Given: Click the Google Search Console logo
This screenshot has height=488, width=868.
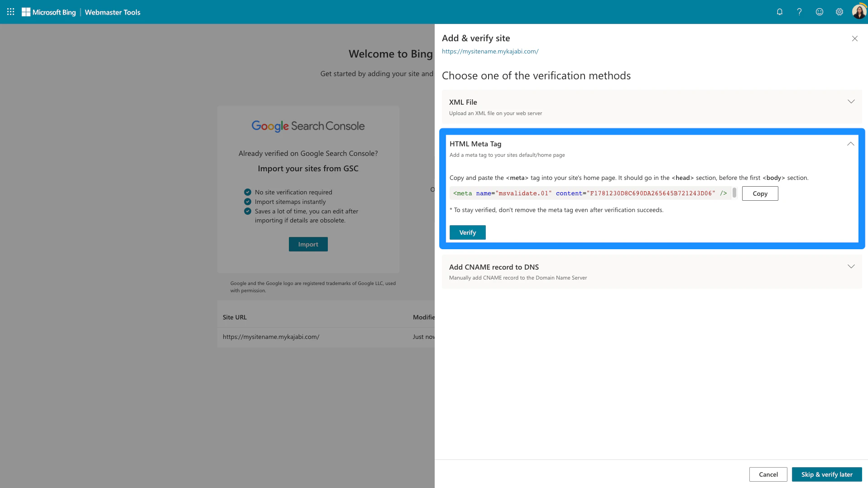Looking at the screenshot, I should point(308,126).
